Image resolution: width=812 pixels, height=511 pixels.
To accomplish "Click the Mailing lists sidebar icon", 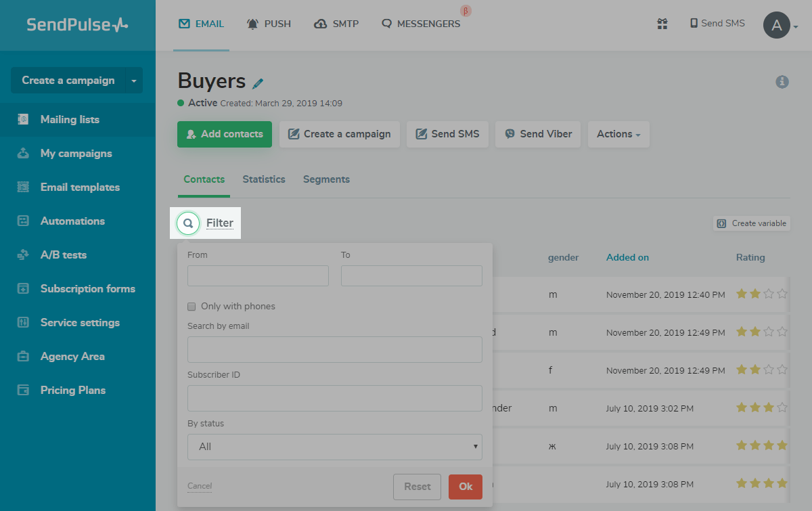I will [x=23, y=119].
